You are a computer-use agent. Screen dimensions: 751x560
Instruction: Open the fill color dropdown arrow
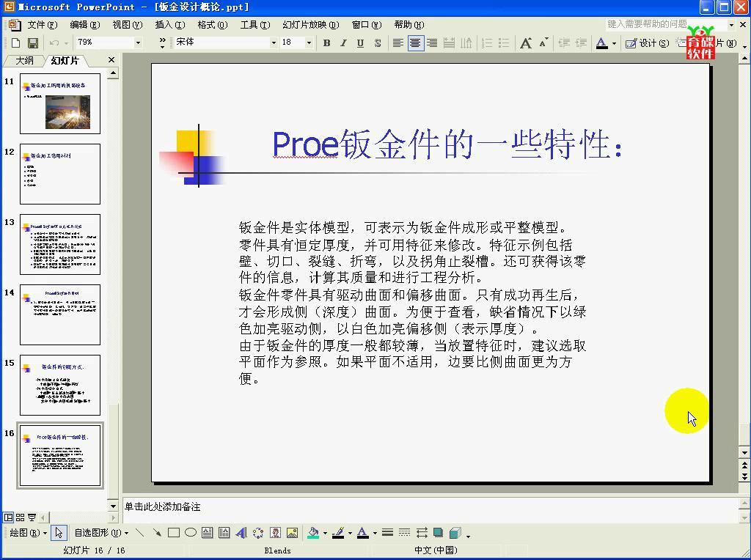coord(325,533)
